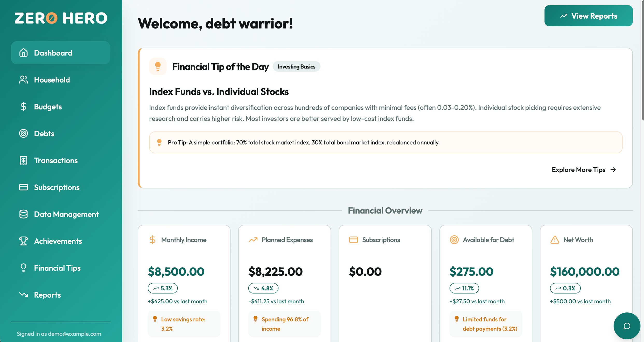
Task: Follow the Explore More Tips link
Action: (x=584, y=170)
